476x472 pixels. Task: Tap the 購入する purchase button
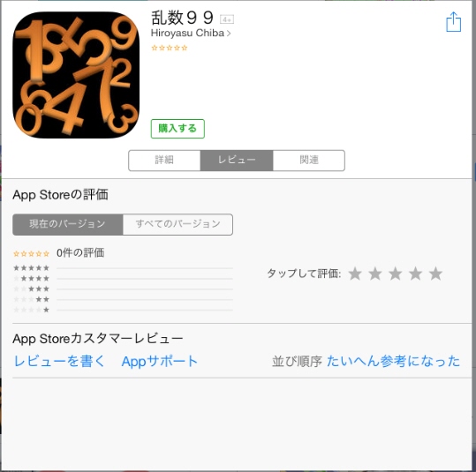178,129
